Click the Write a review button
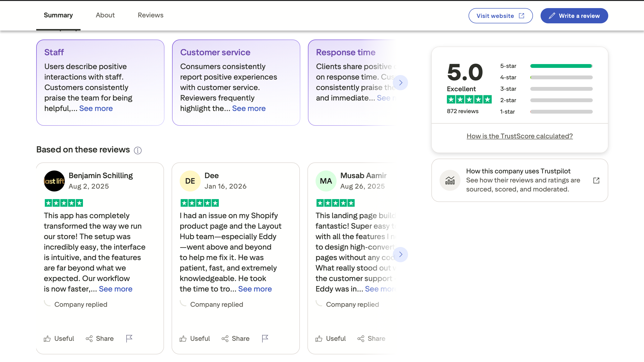The height and width of the screenshot is (362, 644). pos(574,16)
